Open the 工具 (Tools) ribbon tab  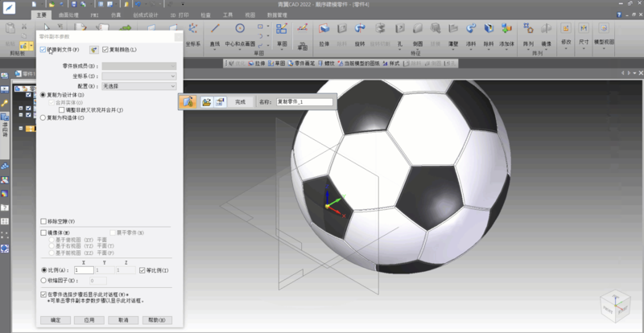228,14
